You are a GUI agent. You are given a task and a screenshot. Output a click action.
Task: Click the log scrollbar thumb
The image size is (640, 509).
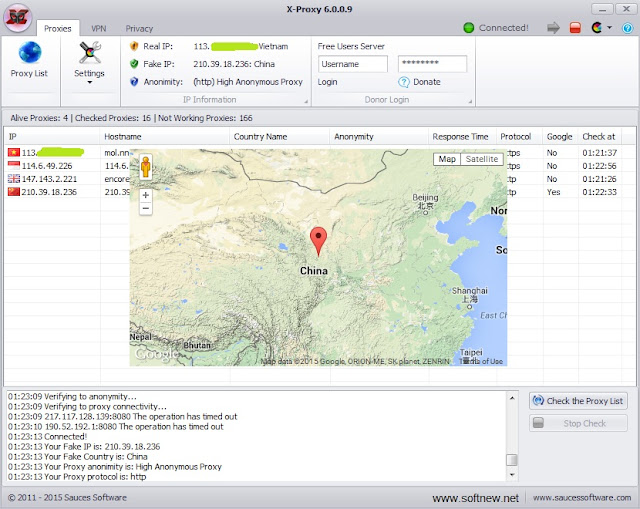point(512,460)
